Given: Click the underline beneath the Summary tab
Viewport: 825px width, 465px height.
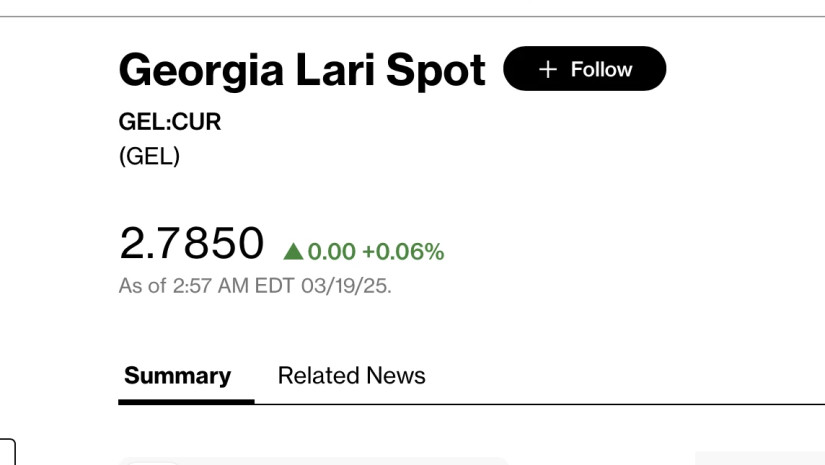Looking at the screenshot, I should (186, 402).
